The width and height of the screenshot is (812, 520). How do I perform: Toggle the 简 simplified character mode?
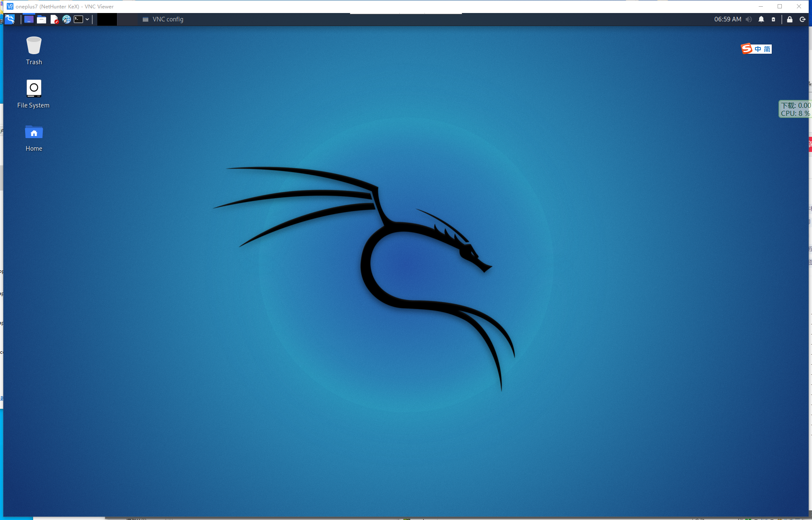[767, 49]
